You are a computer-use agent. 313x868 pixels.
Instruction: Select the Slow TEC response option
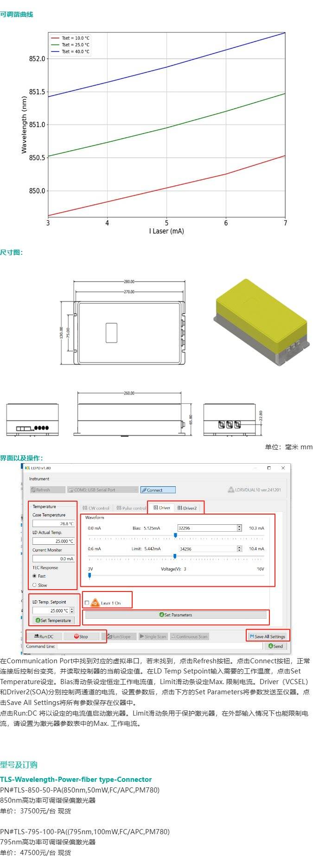click(x=35, y=585)
